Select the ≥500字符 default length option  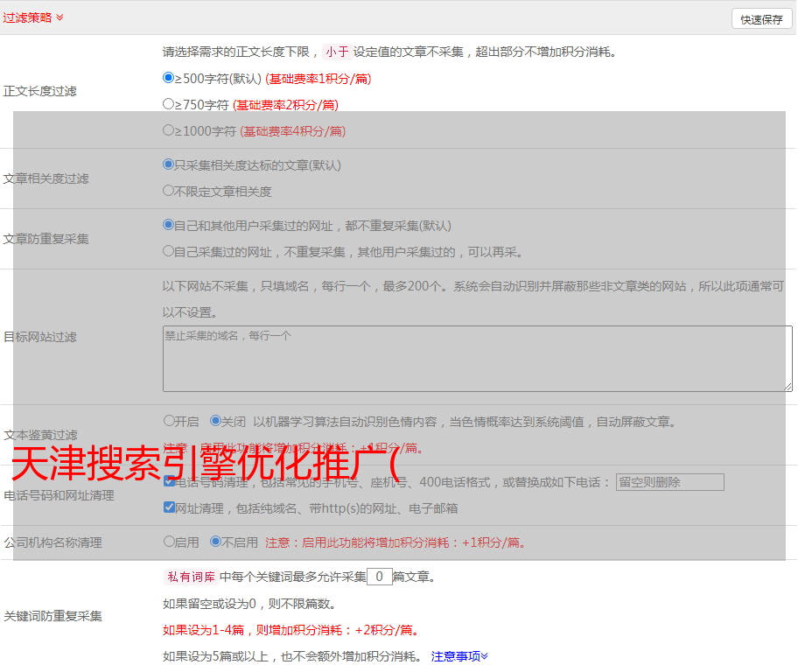[x=169, y=78]
